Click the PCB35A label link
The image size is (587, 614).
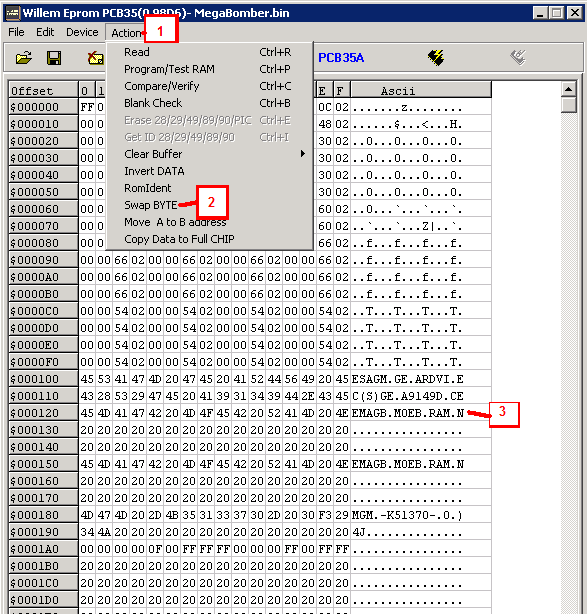coord(341,58)
